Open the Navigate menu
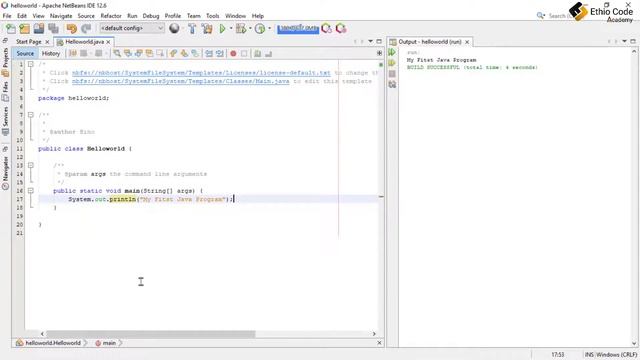640x360 pixels. pyautogui.click(x=61, y=16)
